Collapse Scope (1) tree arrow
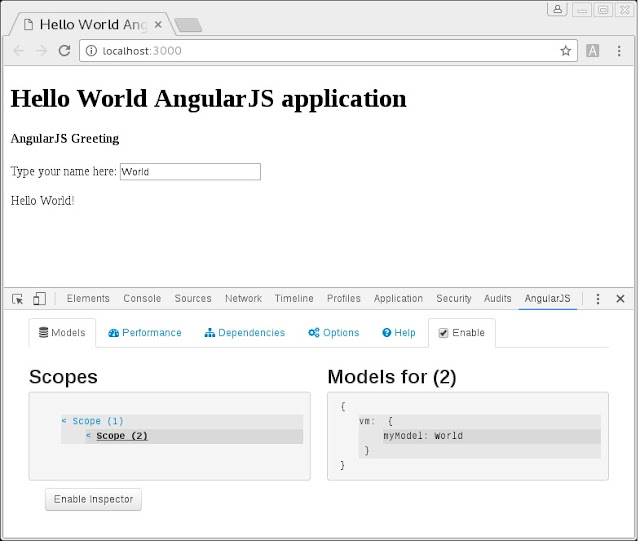The height and width of the screenshot is (541, 640). [64, 421]
